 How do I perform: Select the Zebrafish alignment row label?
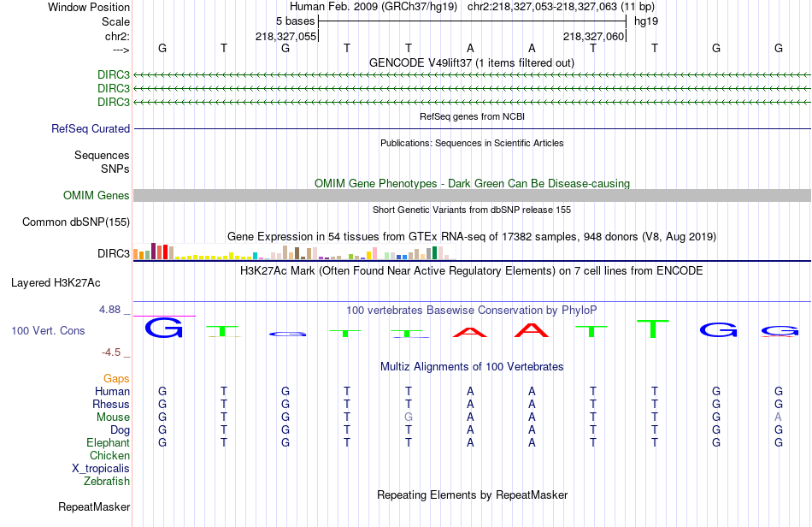click(107, 482)
